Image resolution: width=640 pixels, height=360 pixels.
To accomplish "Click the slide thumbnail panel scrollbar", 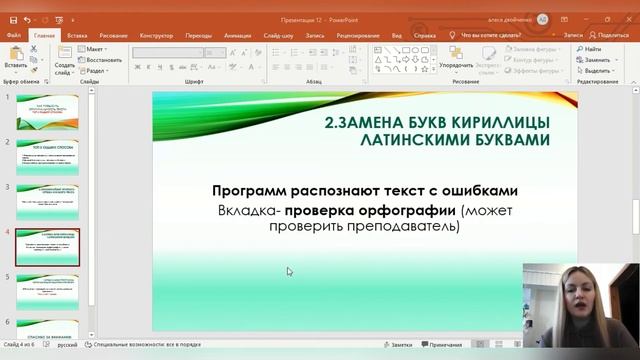I will (91, 200).
